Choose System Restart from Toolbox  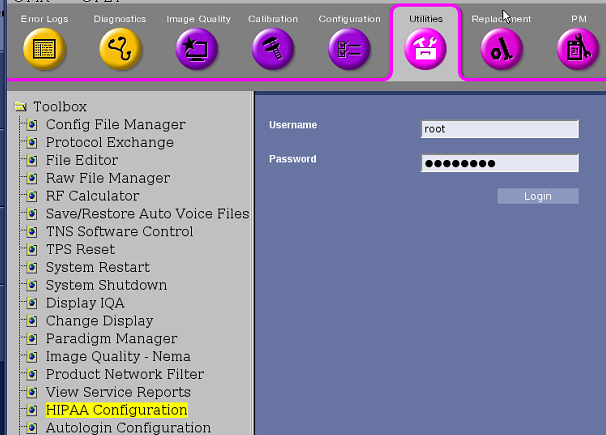coord(97,267)
